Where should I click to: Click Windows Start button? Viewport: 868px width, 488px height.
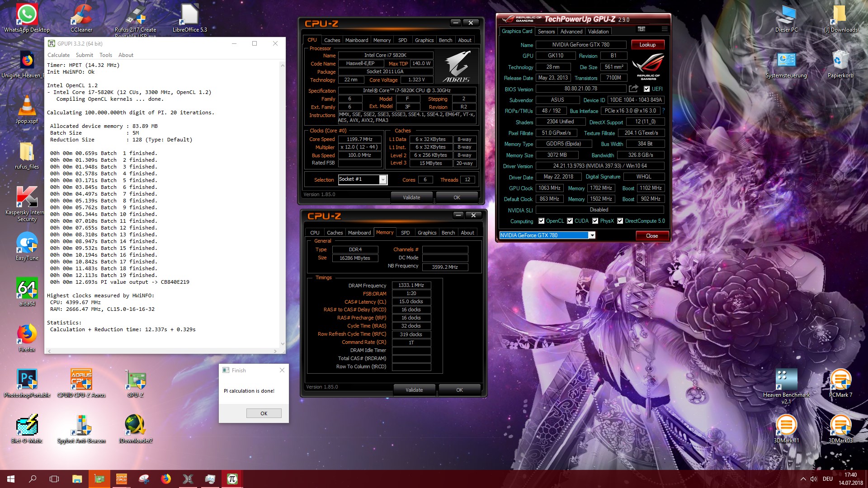(x=11, y=479)
